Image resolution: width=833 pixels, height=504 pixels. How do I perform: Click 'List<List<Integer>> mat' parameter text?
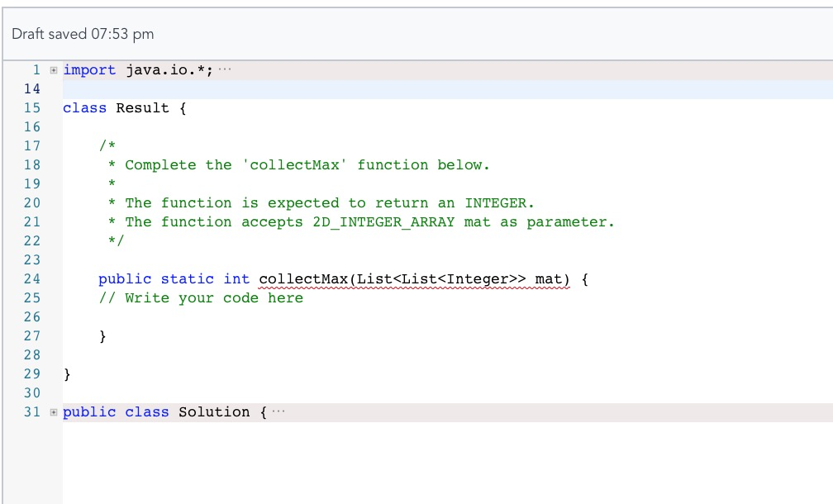coord(459,279)
